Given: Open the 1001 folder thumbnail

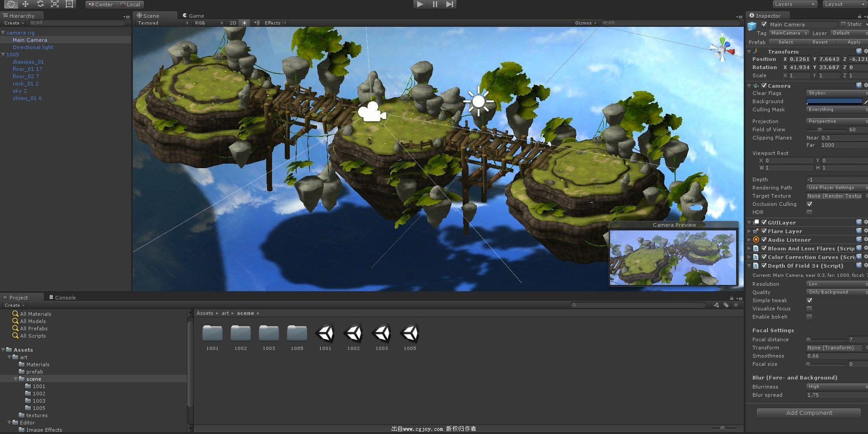Looking at the screenshot, I should [x=212, y=333].
